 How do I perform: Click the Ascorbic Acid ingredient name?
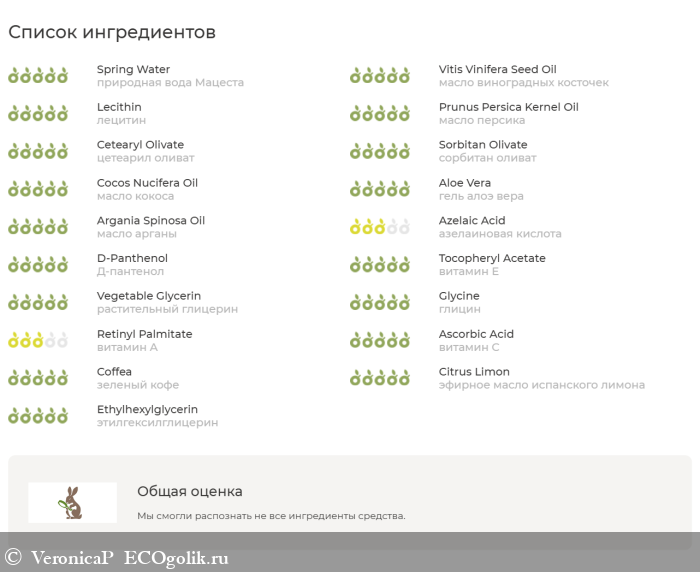click(476, 334)
